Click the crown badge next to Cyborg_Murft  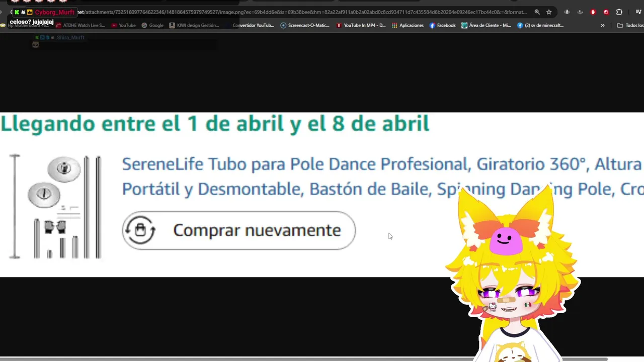point(30,12)
